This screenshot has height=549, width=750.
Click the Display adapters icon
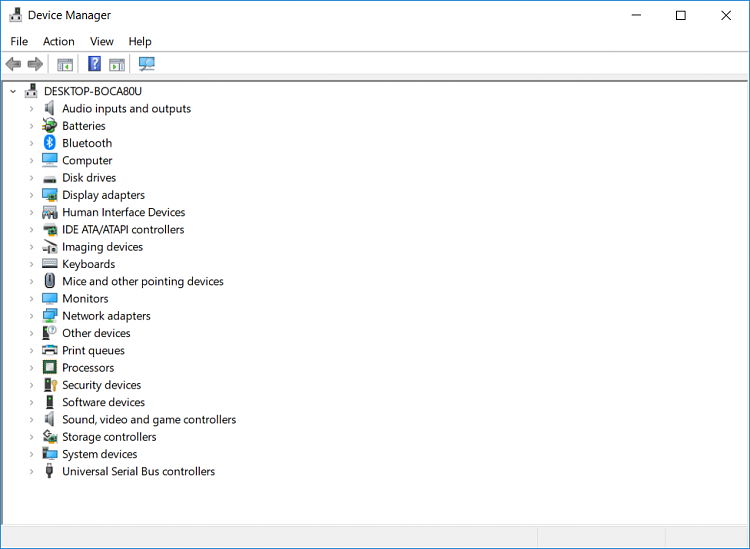tap(50, 195)
